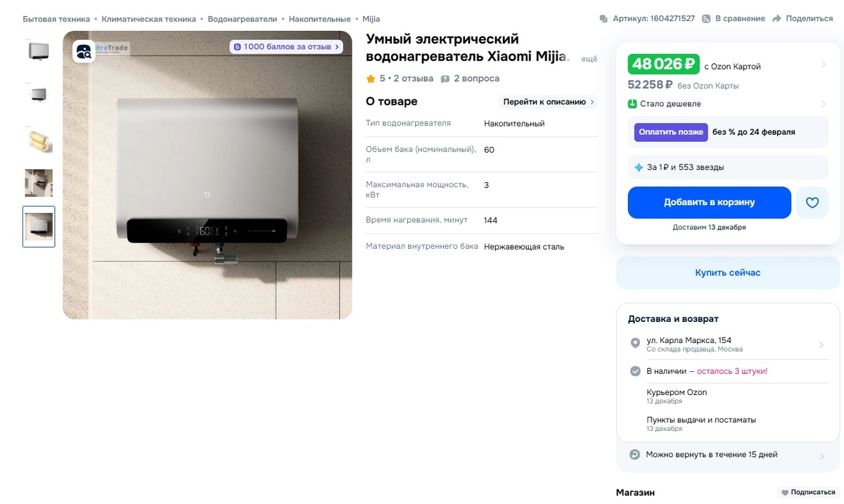Screen dimensions: 844x504
Task: Open delivery address chevron for Карла Маркса
Action: [821, 345]
